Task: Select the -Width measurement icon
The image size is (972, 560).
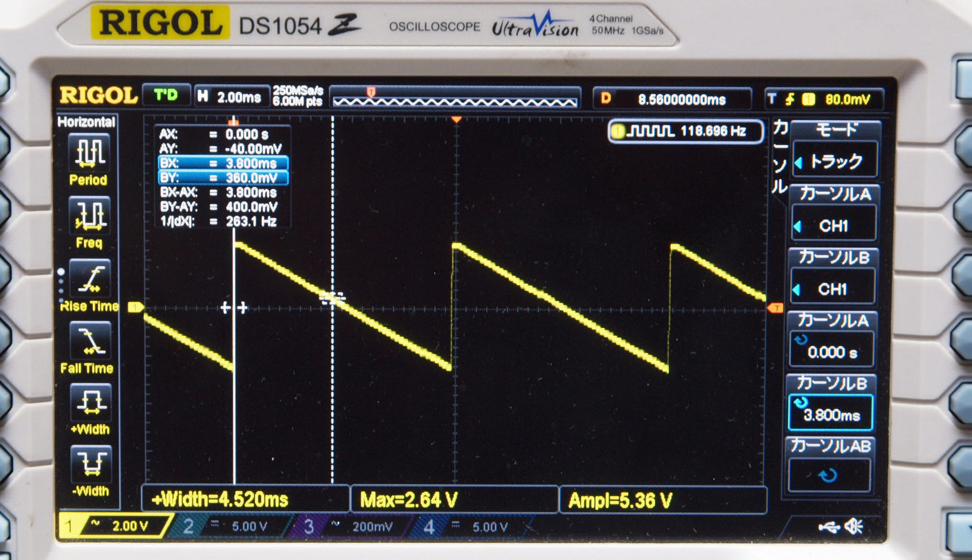Action: (90, 465)
